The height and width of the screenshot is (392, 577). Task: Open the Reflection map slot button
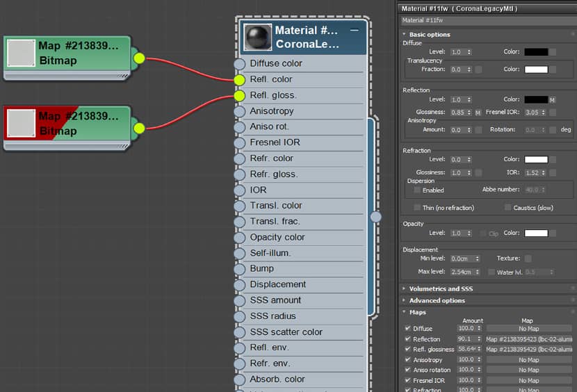[x=529, y=339]
